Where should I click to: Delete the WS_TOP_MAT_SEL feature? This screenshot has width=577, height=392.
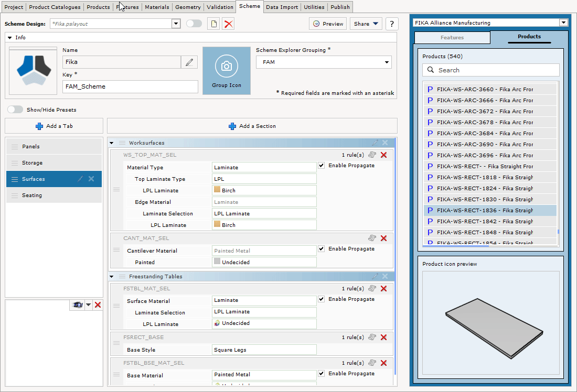384,155
